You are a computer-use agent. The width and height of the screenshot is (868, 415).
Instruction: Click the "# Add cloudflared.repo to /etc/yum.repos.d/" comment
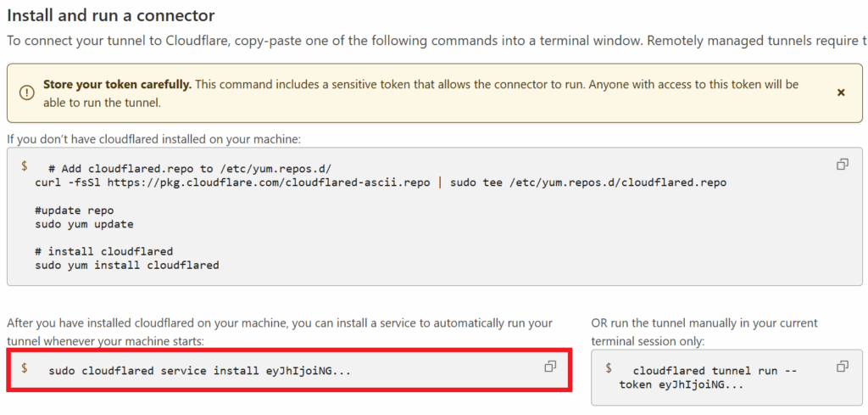(190, 168)
